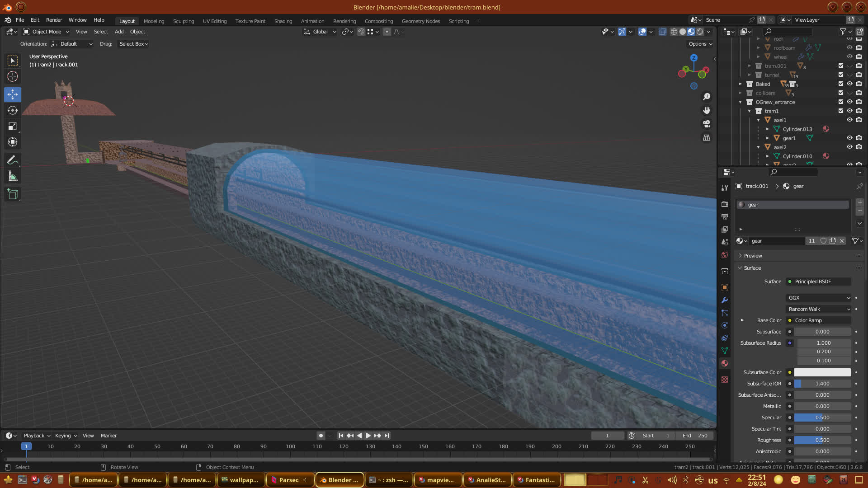This screenshot has height=488, width=868.
Task: Open the Random Walk subsurface method dropdown
Action: pyautogui.click(x=819, y=309)
